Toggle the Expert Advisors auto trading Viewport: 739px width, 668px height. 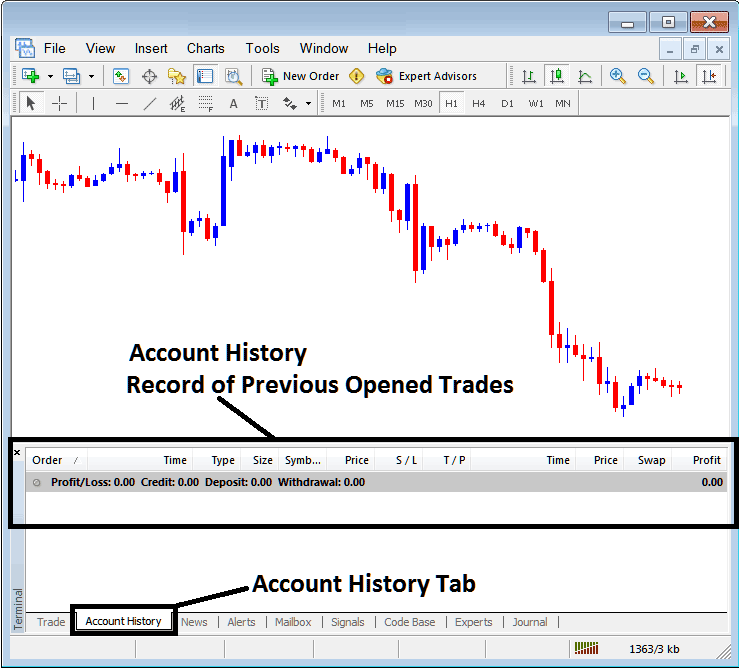click(427, 76)
